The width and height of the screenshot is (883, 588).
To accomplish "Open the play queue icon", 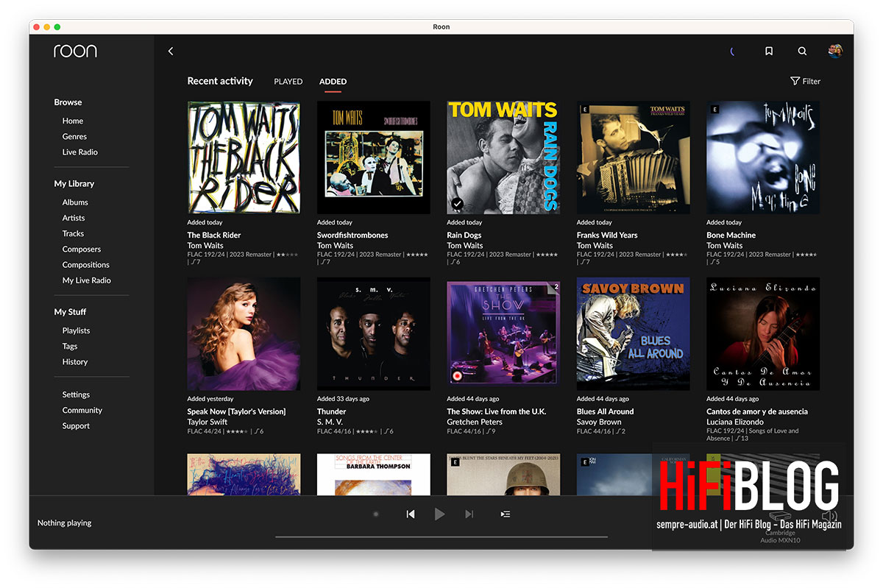I will pyautogui.click(x=505, y=514).
